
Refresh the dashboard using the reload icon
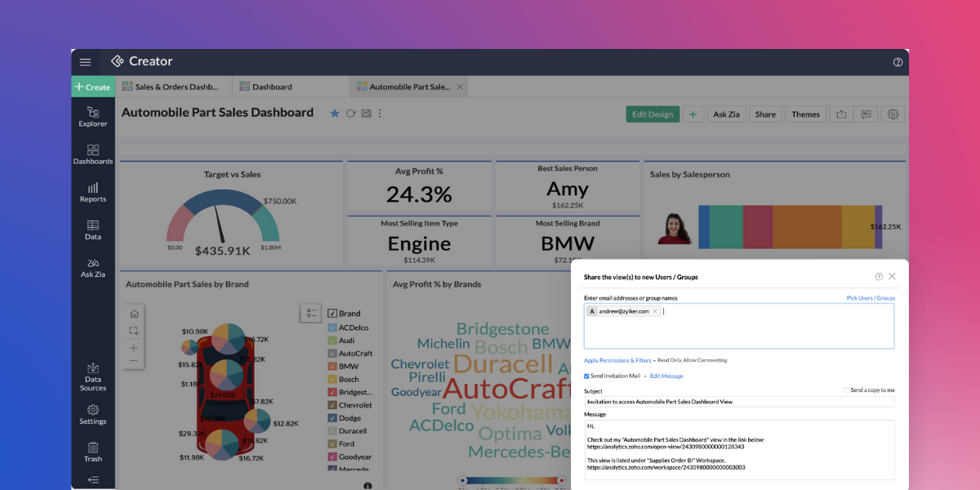[350, 114]
